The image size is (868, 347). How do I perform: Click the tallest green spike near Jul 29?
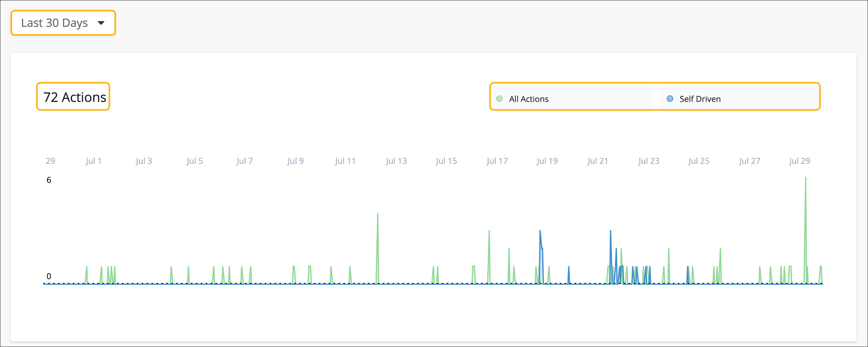point(805,178)
